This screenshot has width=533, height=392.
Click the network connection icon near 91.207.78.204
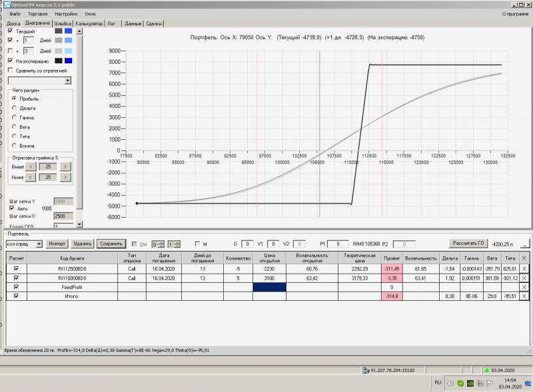coord(366,370)
